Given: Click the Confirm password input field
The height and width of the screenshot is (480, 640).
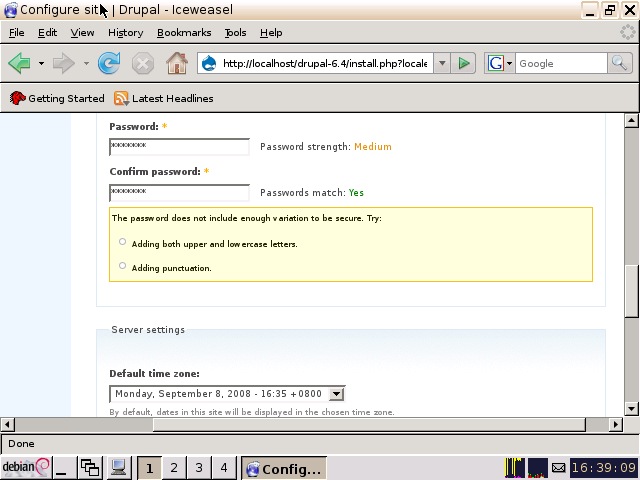Looking at the screenshot, I should tap(179, 192).
